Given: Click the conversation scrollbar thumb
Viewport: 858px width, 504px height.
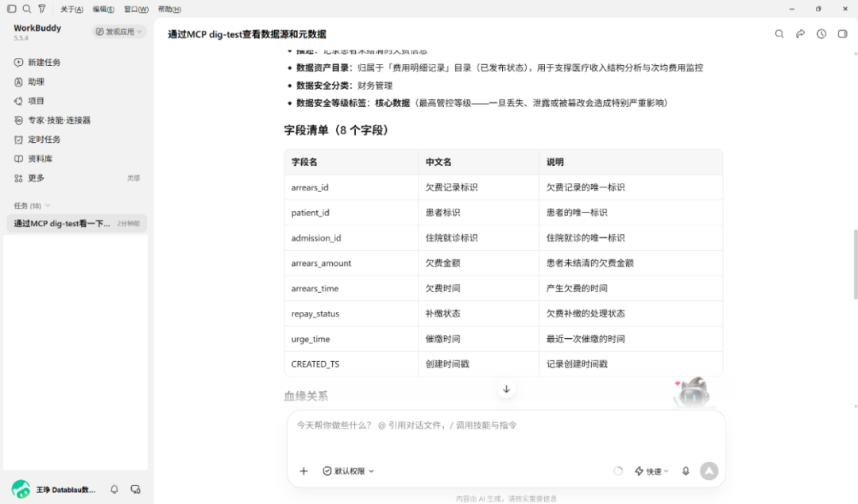Looking at the screenshot, I should [x=856, y=264].
